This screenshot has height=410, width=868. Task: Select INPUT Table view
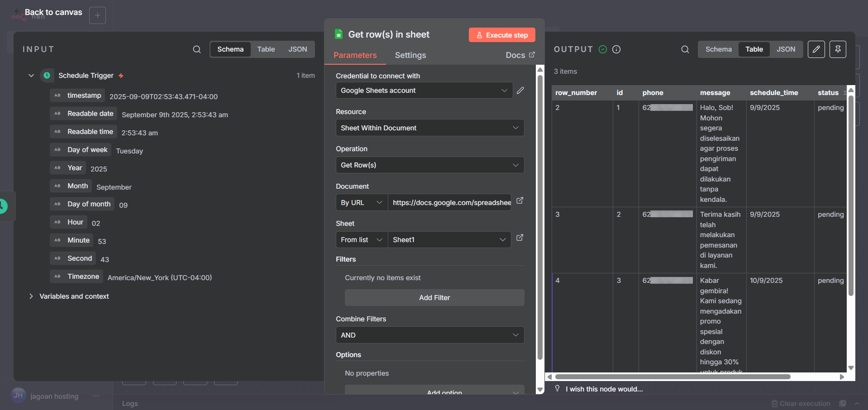266,49
